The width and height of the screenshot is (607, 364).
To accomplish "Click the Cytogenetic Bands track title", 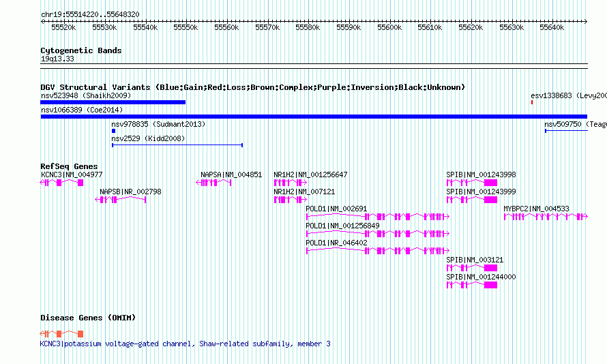I will pos(81,50).
